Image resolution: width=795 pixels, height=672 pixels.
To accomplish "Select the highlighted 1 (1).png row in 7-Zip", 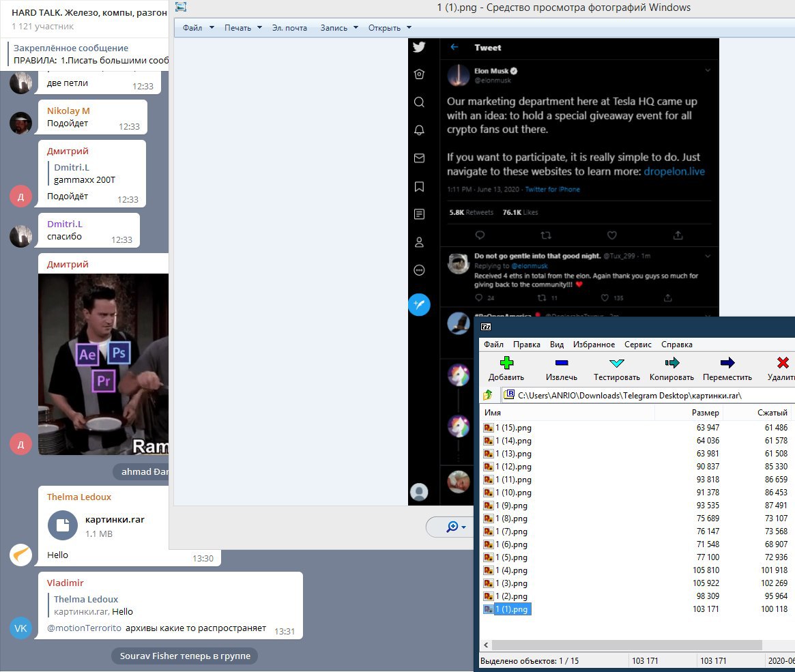I will [x=507, y=609].
